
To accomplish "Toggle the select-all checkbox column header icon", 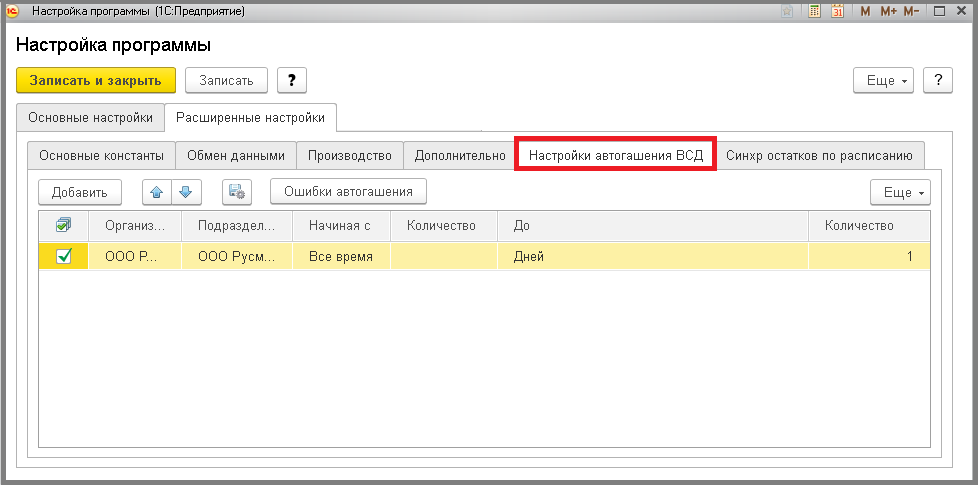I will point(63,225).
